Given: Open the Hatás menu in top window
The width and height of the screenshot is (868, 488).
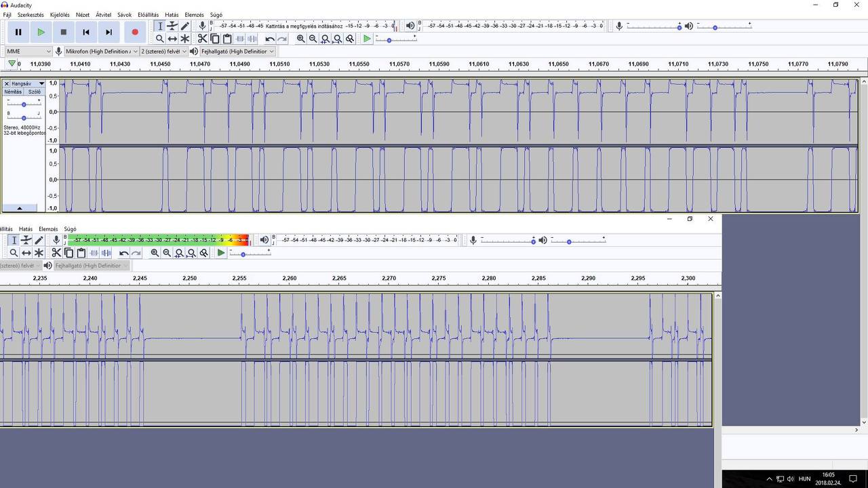Looking at the screenshot, I should (x=172, y=15).
